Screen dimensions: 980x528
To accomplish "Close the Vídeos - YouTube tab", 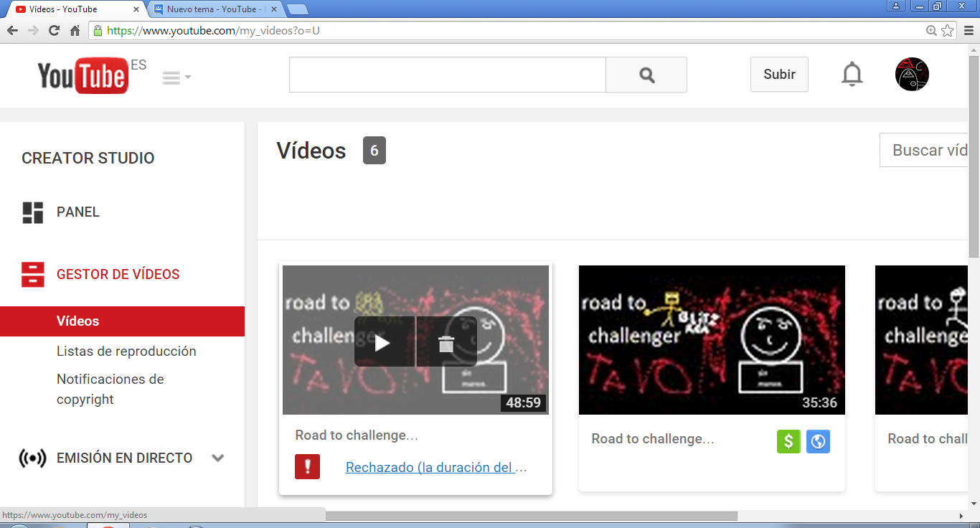I will (x=136, y=10).
